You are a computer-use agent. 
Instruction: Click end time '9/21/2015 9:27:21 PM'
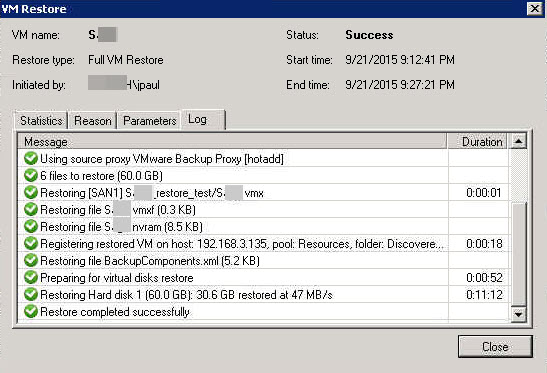tap(400, 85)
